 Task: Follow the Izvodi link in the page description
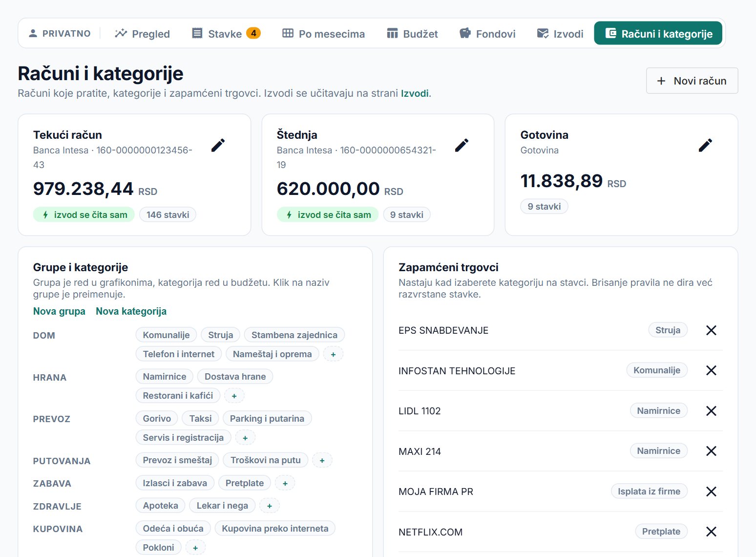[x=415, y=93]
